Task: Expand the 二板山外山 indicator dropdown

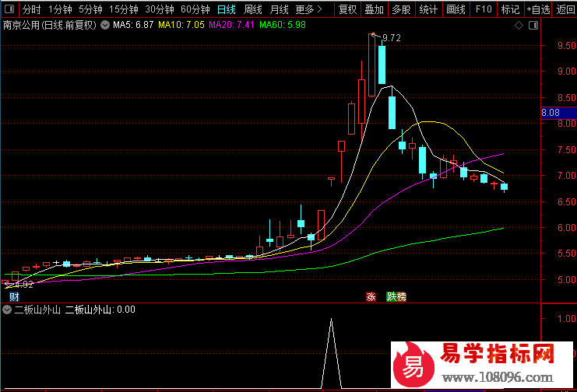Action: pos(7,310)
